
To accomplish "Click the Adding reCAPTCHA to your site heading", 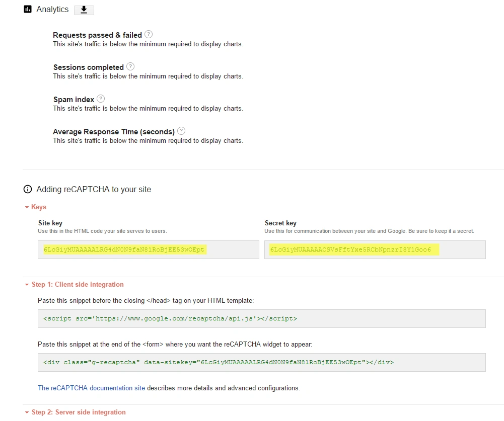I will 94,190.
